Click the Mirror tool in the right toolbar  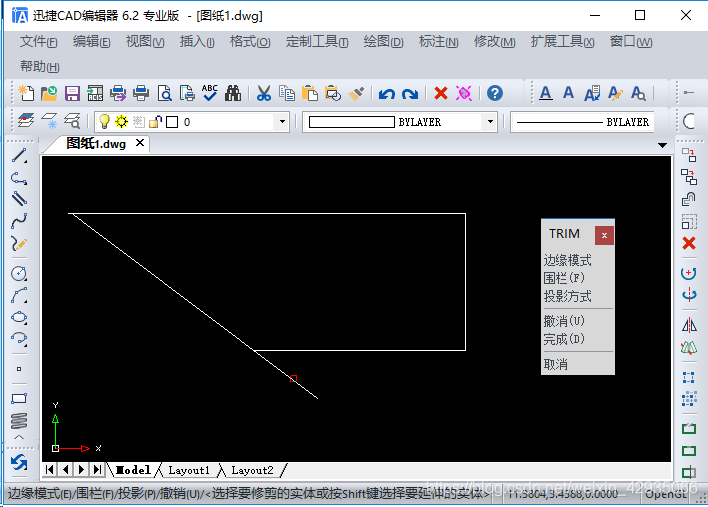pos(689,325)
